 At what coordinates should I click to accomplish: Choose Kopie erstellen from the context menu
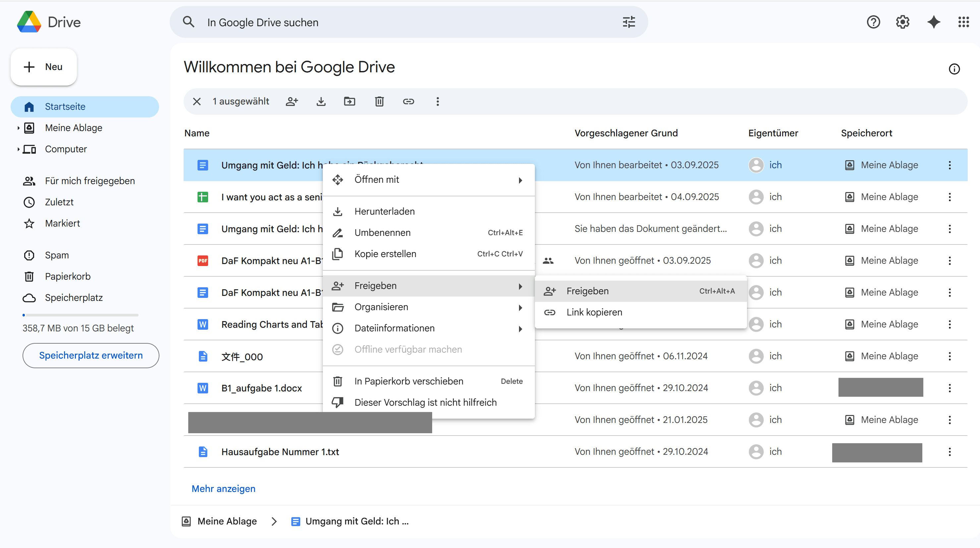coord(429,254)
